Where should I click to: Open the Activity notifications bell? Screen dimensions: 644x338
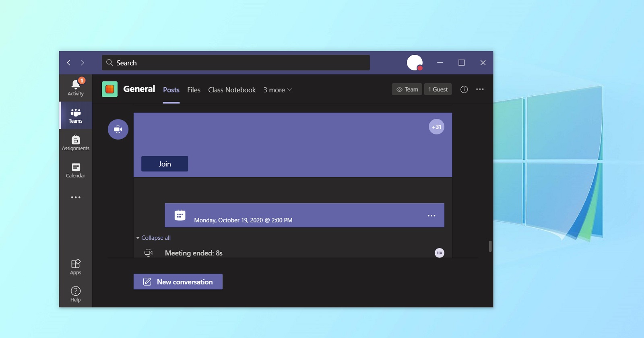click(76, 87)
